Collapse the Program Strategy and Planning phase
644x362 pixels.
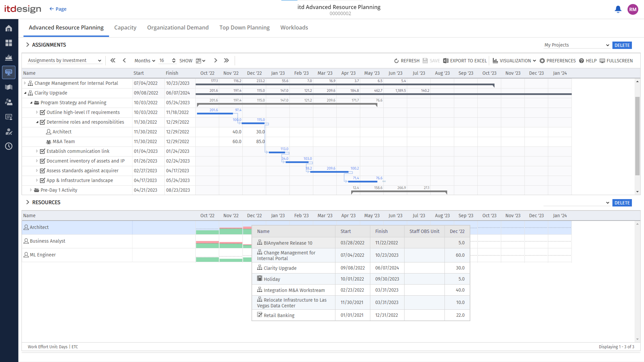[31, 103]
